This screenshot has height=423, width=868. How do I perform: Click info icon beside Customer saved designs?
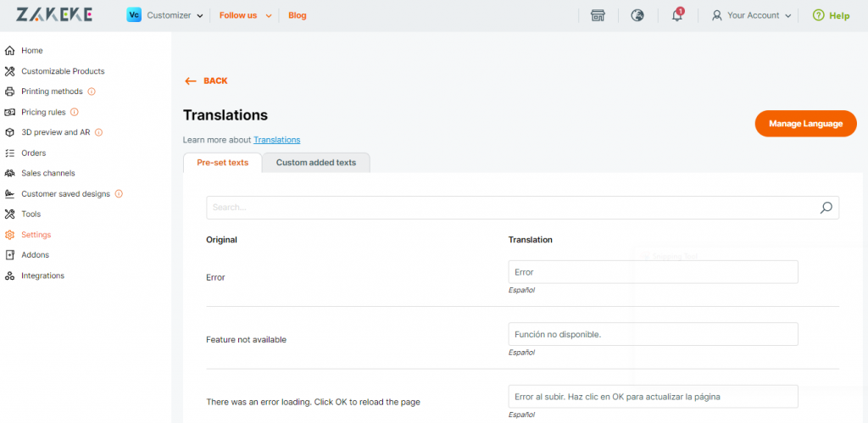point(119,194)
